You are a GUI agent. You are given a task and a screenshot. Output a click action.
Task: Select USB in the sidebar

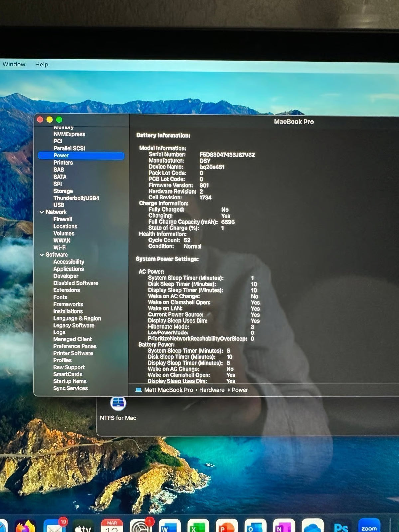[59, 205]
